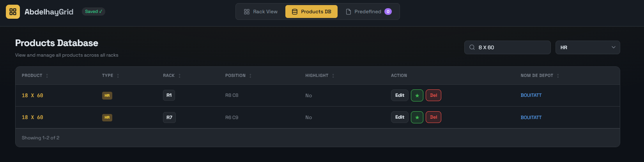Click the AbdelhayGrid logo icon
Screen dimensions: 644x162
click(x=13, y=12)
